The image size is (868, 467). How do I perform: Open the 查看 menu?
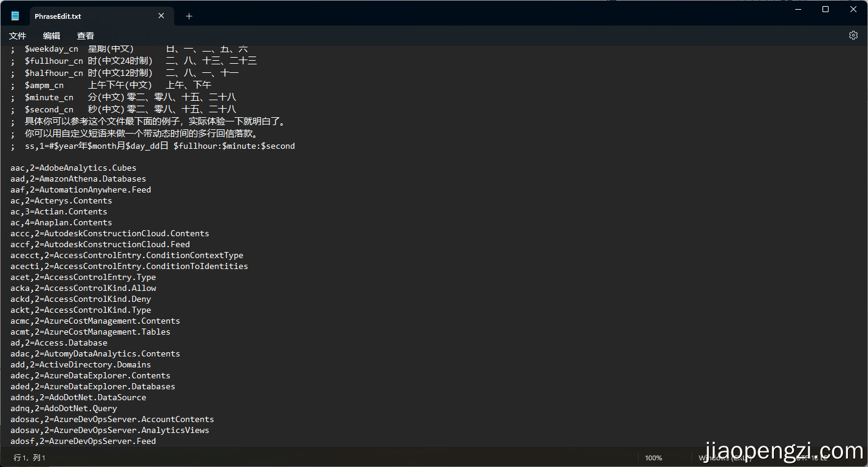[86, 36]
